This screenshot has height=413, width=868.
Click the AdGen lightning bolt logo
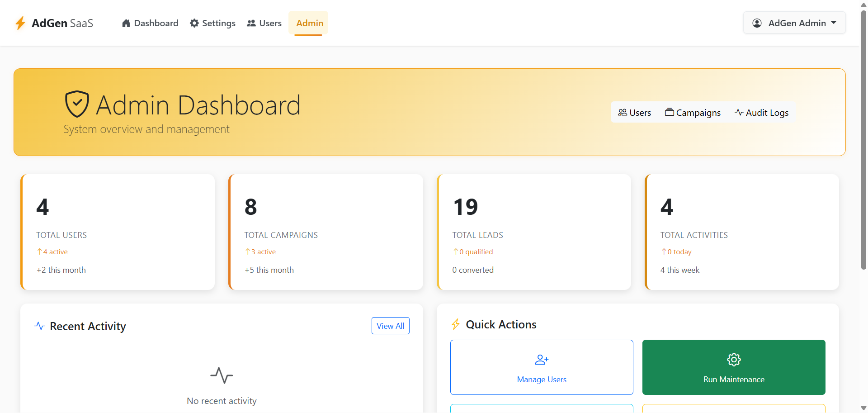[20, 23]
